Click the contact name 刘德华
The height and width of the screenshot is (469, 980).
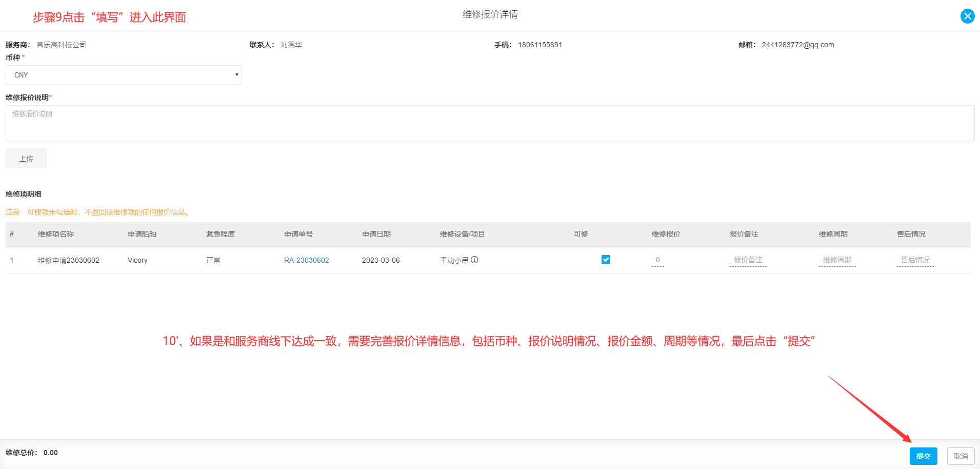291,45
